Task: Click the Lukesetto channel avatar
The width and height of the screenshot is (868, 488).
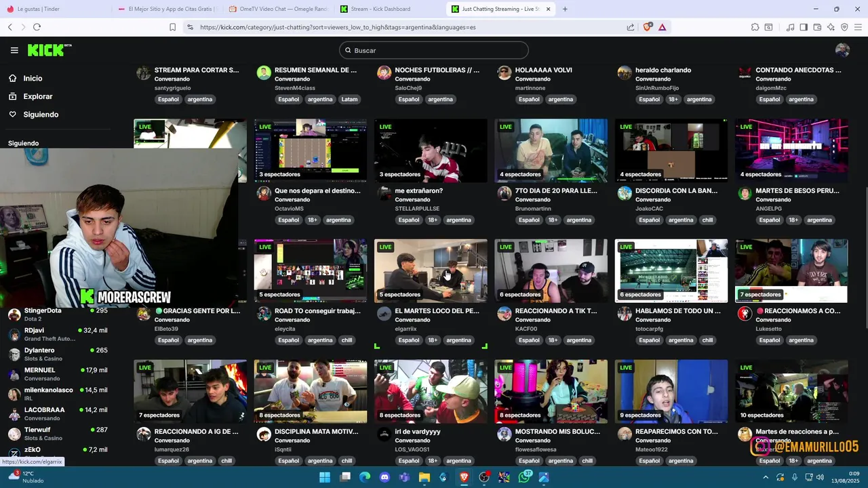Action: (x=745, y=313)
